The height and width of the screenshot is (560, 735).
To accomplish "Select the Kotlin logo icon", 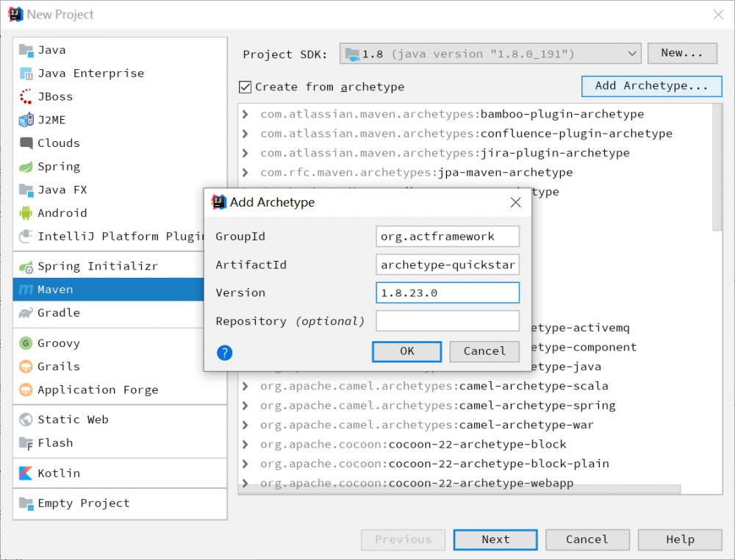I will (26, 473).
